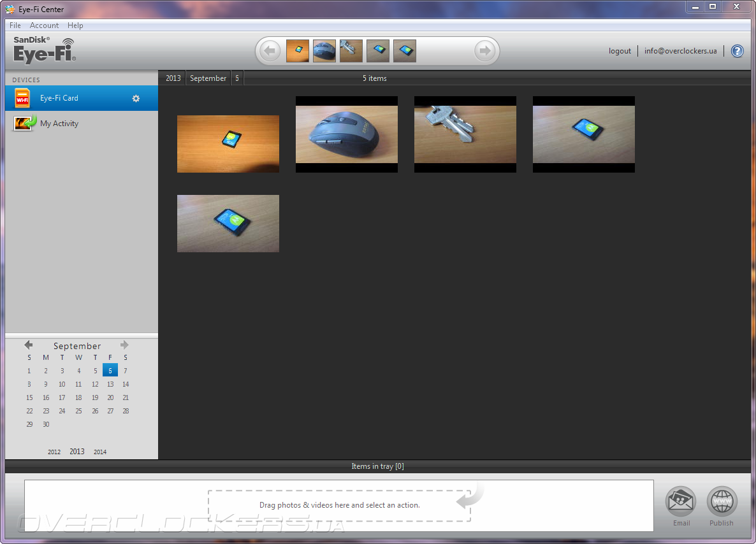Go to the previous month in the calendar
This screenshot has height=544, width=756.
tap(29, 345)
